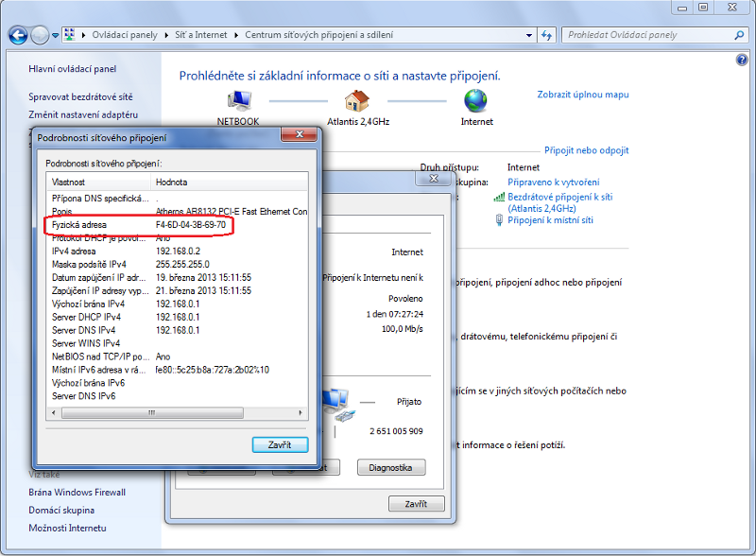756x556 pixels.
Task: Open Brána Windows Firewall link
Action: click(x=77, y=493)
